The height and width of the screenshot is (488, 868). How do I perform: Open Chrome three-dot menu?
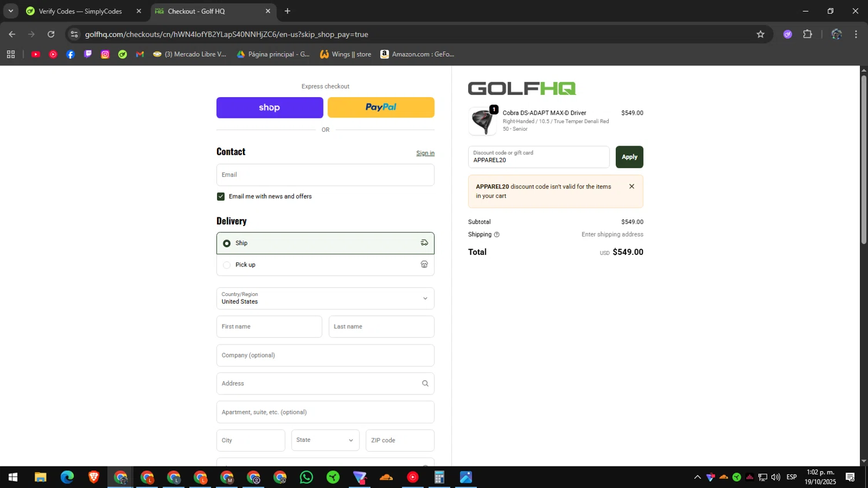pos(856,34)
